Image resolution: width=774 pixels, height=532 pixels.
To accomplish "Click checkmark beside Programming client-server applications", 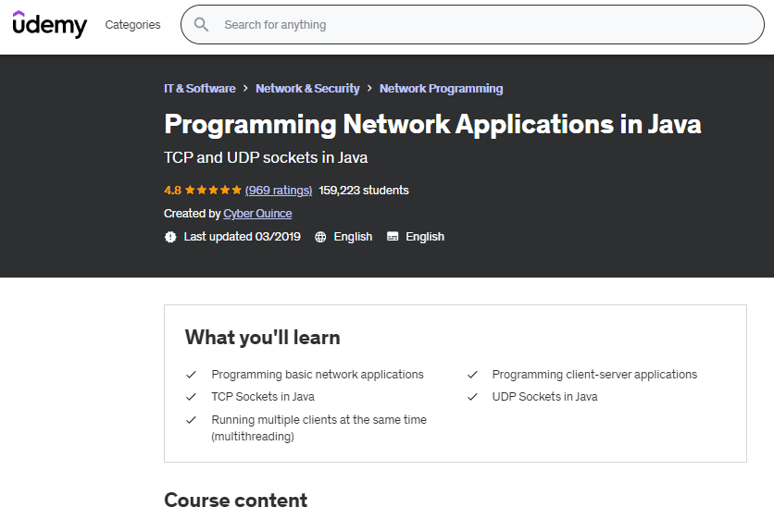I will pyautogui.click(x=472, y=375).
